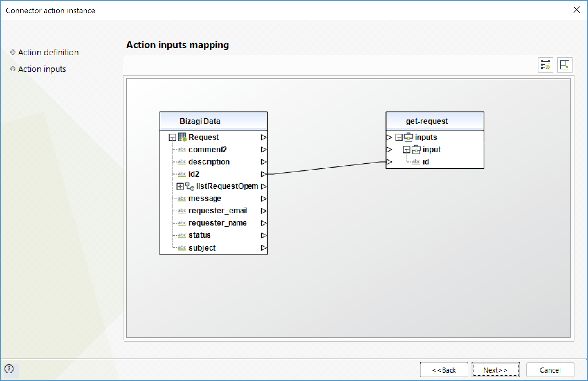Click the Request entity table icon
The image size is (588, 381).
(x=182, y=137)
